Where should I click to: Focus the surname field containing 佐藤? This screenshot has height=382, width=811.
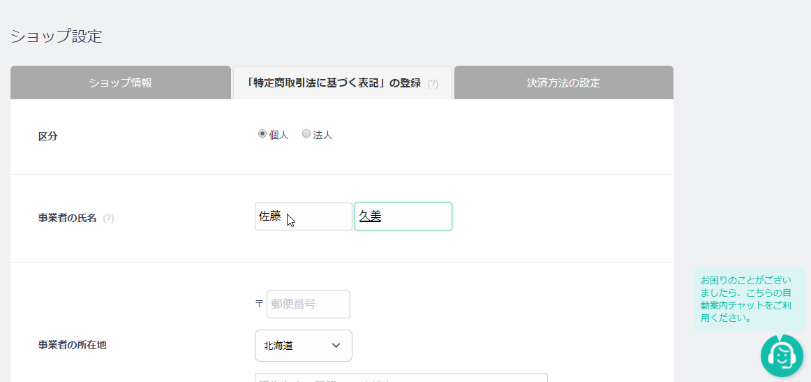click(x=304, y=217)
